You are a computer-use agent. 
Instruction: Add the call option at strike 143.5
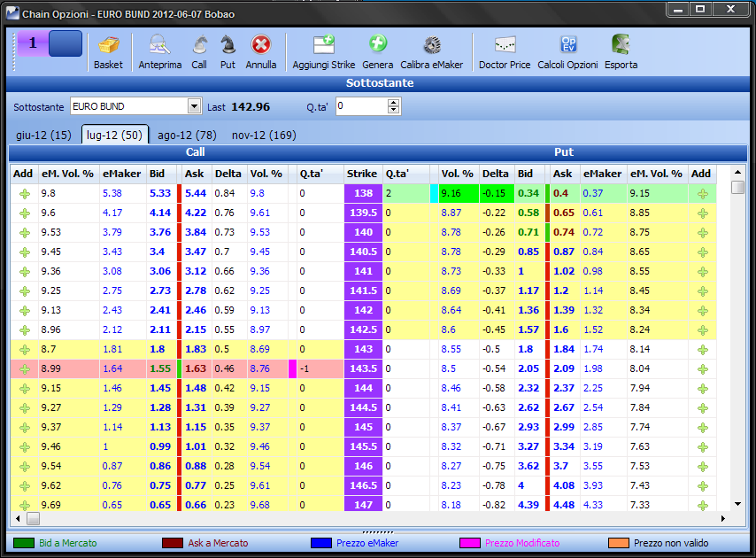[24, 369]
